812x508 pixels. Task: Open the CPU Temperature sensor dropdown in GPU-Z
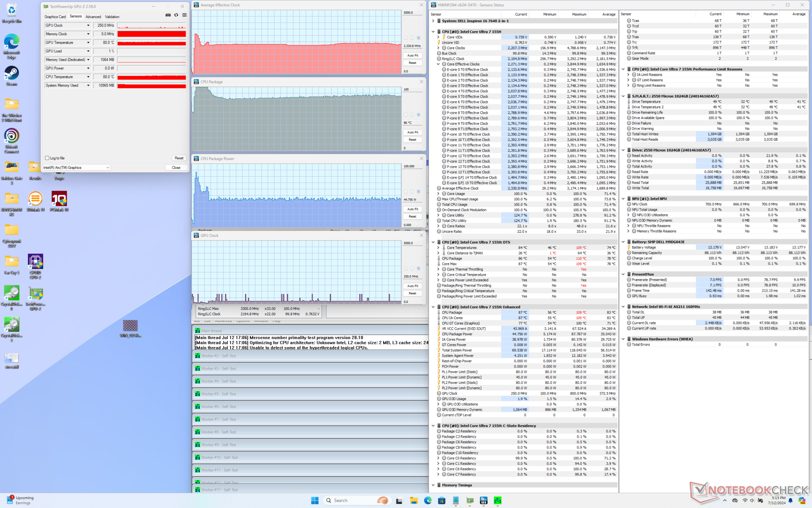[88, 77]
